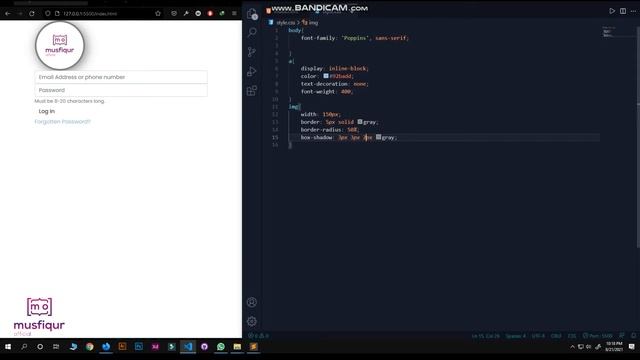The image size is (640, 360).
Task: Split the editor with the split icon
Action: click(623, 11)
